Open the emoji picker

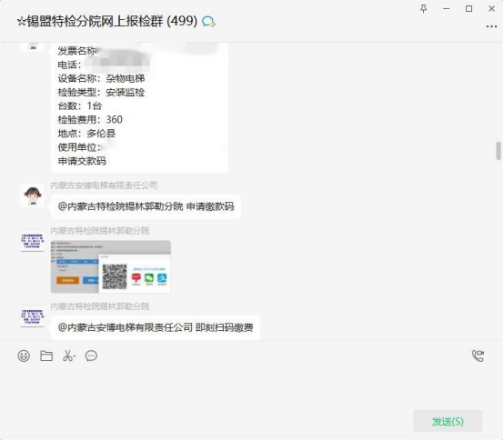coord(24,356)
